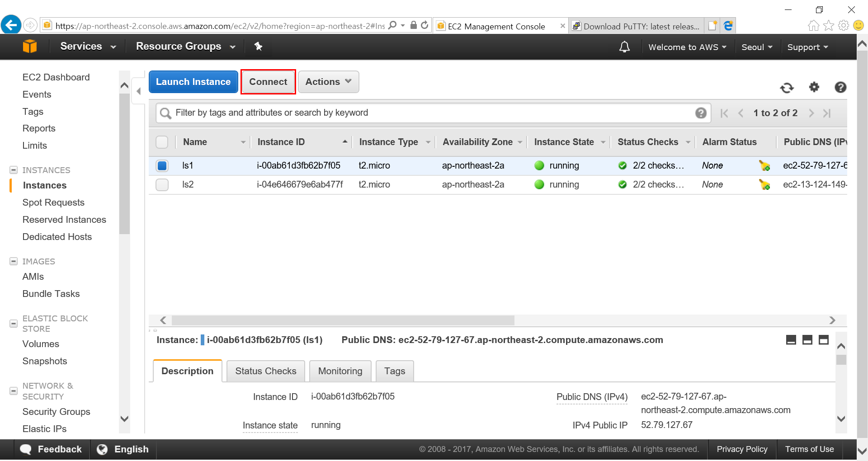Screen dimensions: 868x461
Task: Open the Terms of Use link
Action: pyautogui.click(x=809, y=449)
